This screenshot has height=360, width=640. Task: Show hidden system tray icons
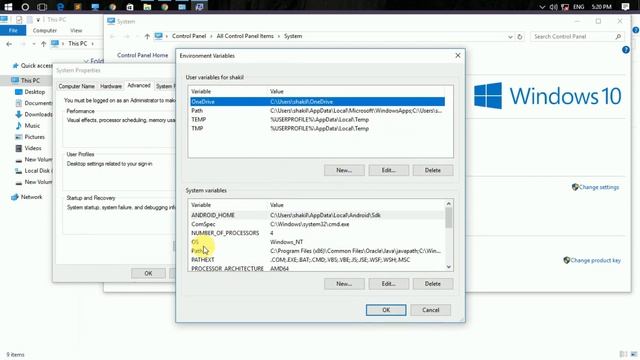click(x=542, y=7)
